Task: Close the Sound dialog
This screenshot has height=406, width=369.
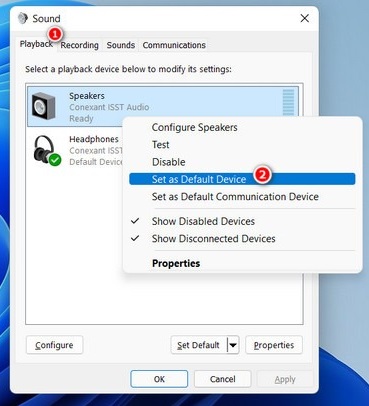Action: 304,18
